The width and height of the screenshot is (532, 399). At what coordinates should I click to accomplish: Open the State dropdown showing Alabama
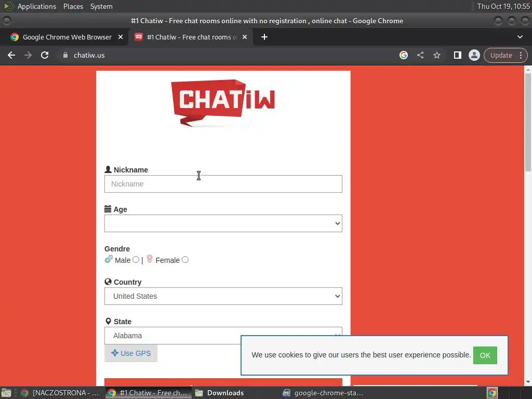point(223,336)
